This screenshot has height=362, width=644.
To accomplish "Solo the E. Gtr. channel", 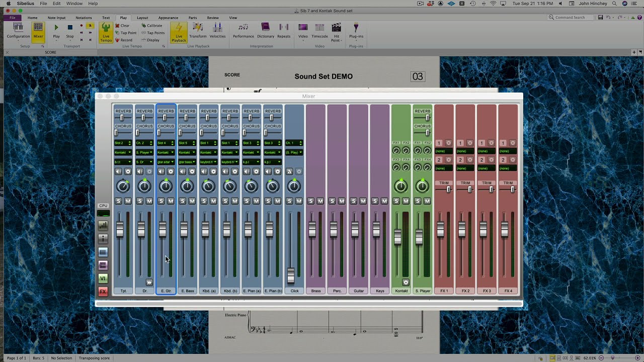I will pyautogui.click(x=162, y=201).
